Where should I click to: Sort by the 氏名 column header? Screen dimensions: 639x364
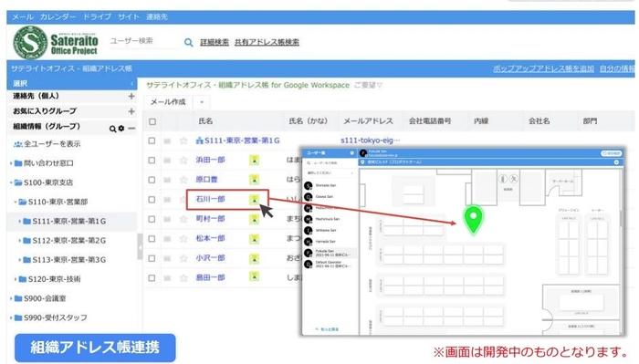click(205, 121)
